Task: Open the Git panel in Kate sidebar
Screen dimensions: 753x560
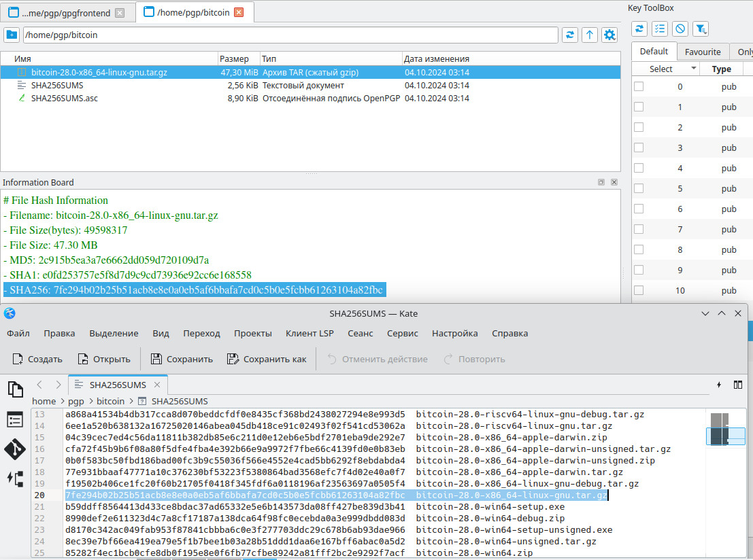Action: click(x=15, y=449)
